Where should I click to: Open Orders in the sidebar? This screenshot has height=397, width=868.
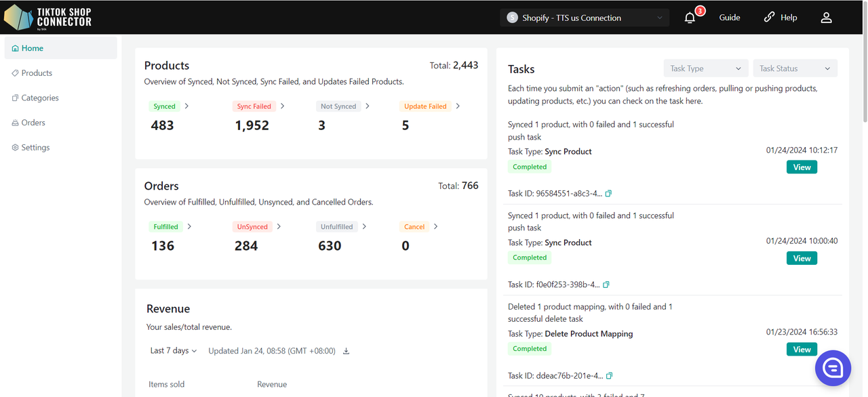pyautogui.click(x=33, y=123)
